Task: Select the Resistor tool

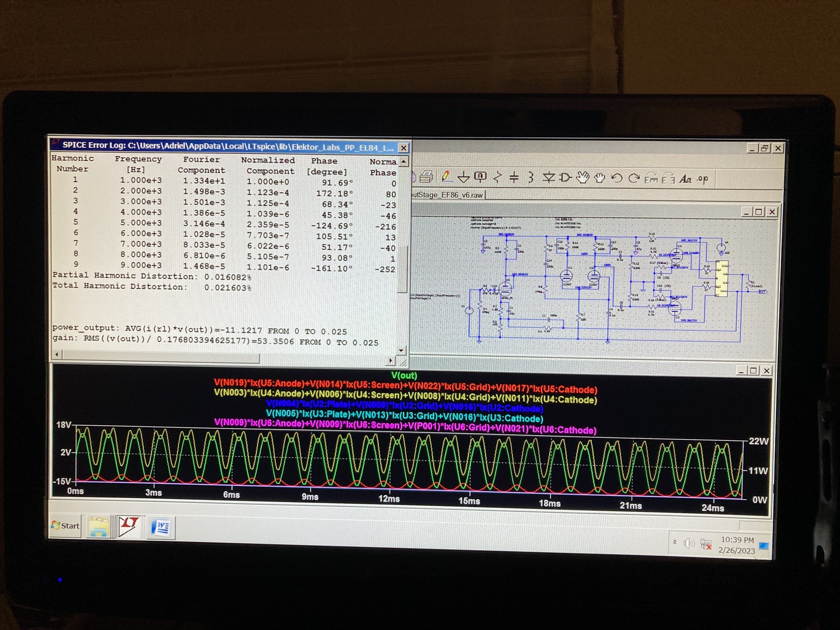Action: tap(497, 177)
